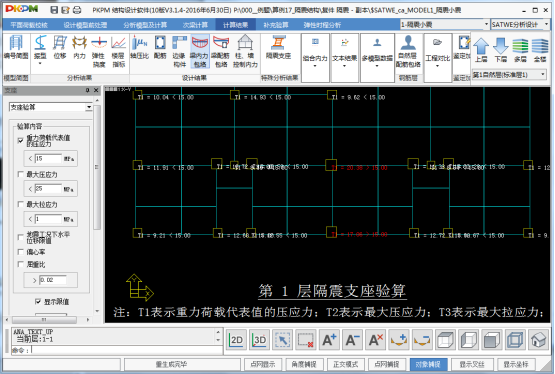Go to upper floor with 上层 arrow

(x=481, y=50)
